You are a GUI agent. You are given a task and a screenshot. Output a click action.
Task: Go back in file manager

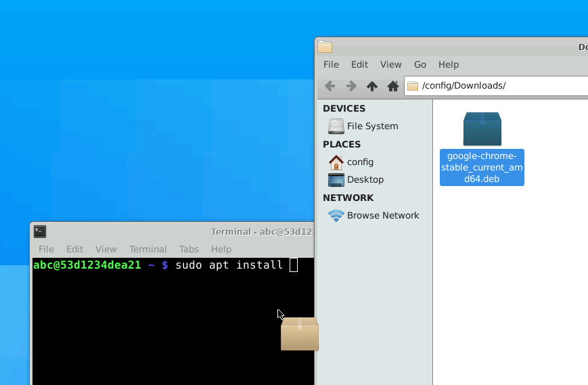click(330, 86)
